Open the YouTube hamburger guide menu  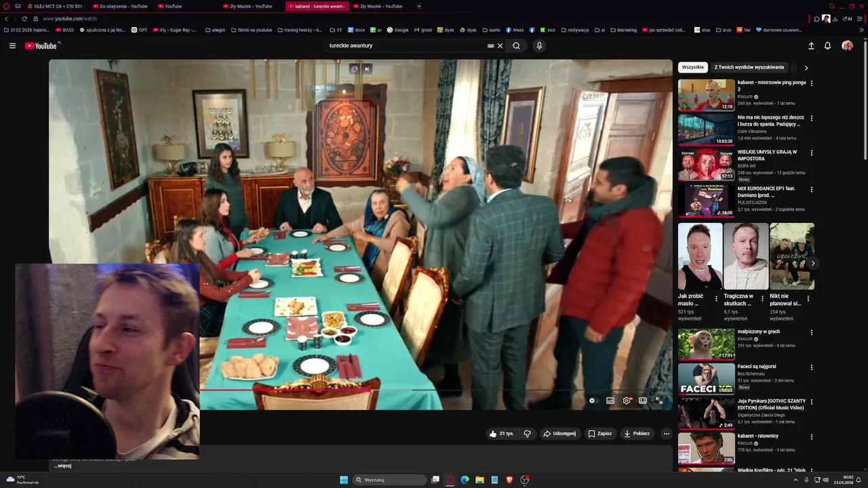tap(12, 46)
